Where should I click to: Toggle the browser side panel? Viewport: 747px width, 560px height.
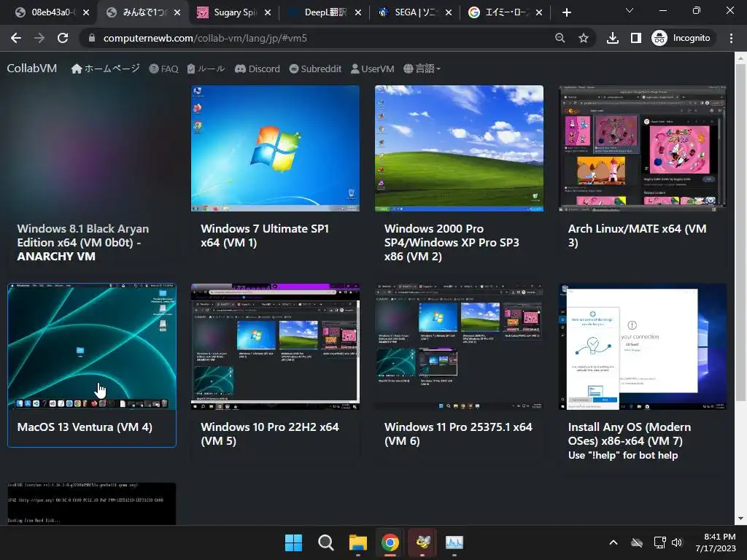pyautogui.click(x=635, y=38)
